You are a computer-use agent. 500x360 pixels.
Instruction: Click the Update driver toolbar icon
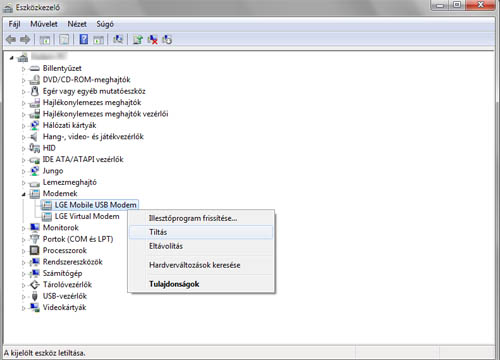138,40
